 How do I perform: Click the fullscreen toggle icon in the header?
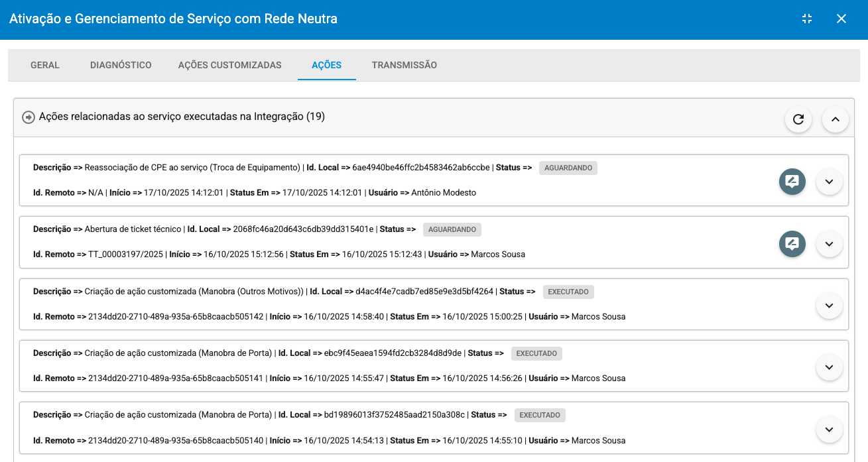806,19
